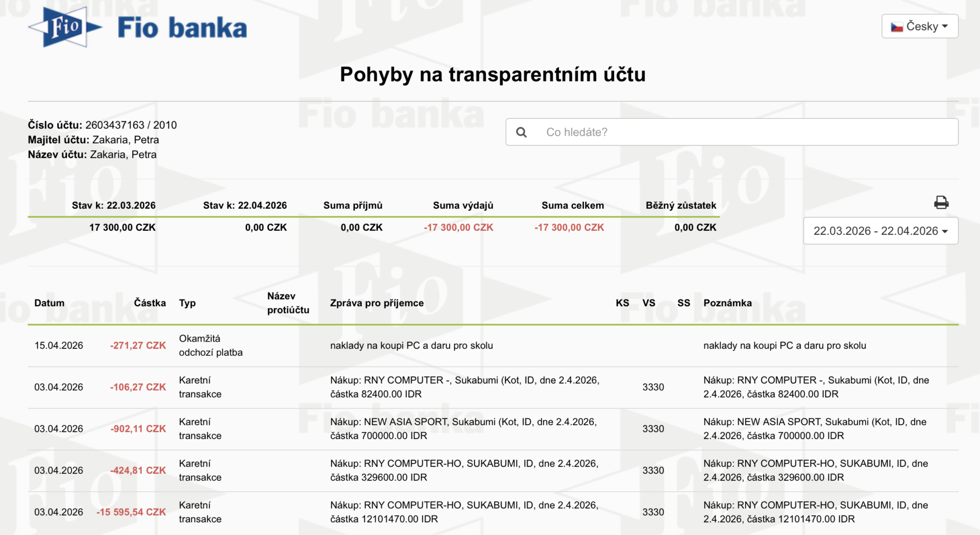Click the search magnifier icon
The image size is (980, 535).
521,132
